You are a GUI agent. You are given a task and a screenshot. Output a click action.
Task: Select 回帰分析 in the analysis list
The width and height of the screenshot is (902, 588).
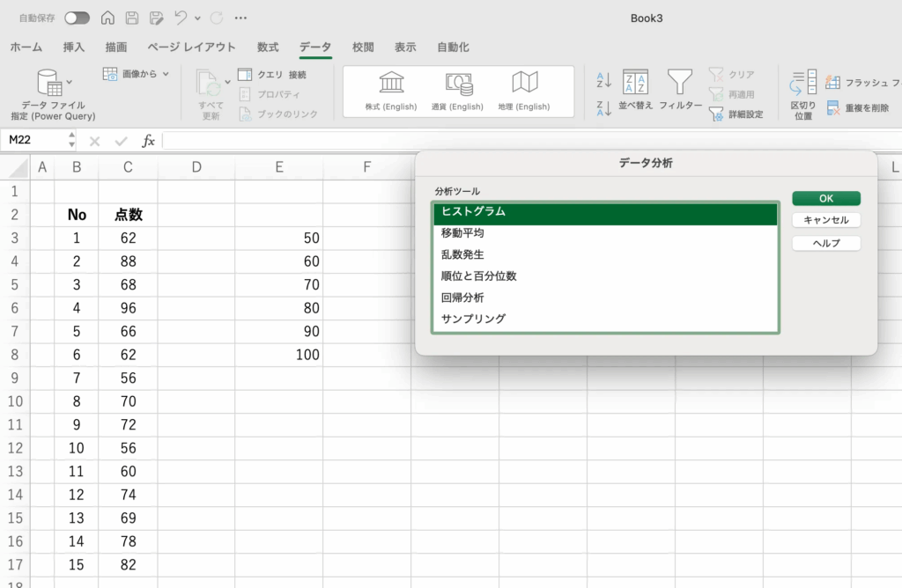click(x=605, y=298)
